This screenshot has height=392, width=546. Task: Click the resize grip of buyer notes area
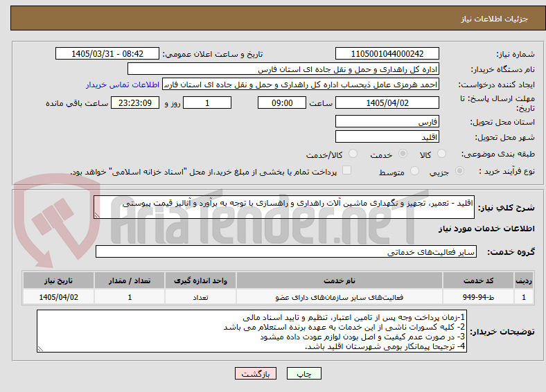[40, 349]
